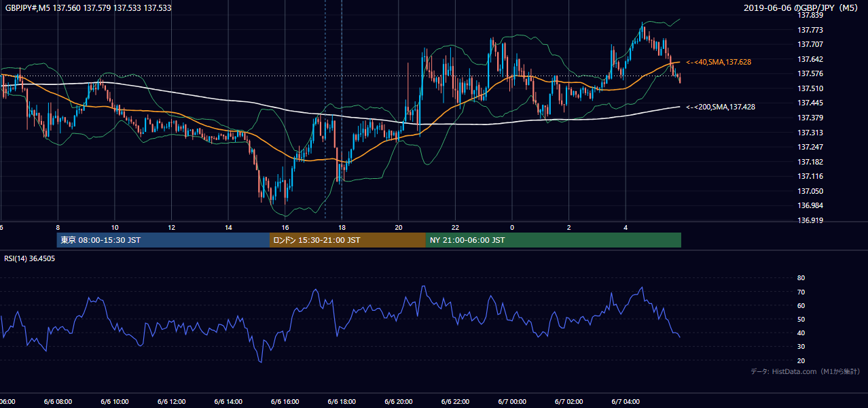Select price level 137.642 on the price axis

pyautogui.click(x=810, y=59)
